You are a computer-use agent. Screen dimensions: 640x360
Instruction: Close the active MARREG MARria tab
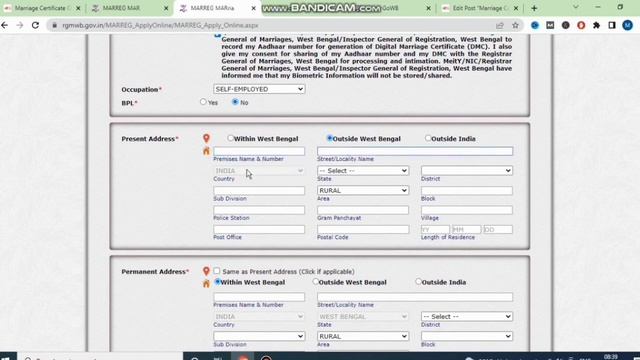[253, 8]
